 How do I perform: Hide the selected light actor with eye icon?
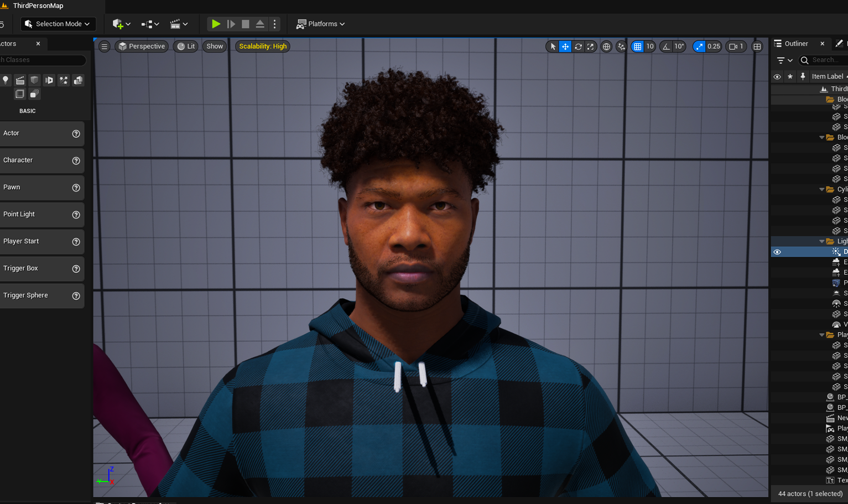(777, 252)
